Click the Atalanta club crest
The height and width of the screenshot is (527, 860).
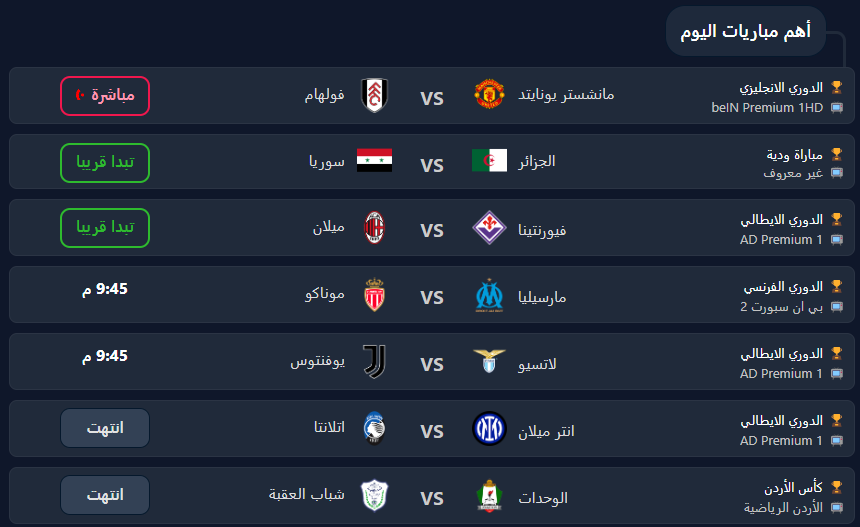pyautogui.click(x=375, y=428)
